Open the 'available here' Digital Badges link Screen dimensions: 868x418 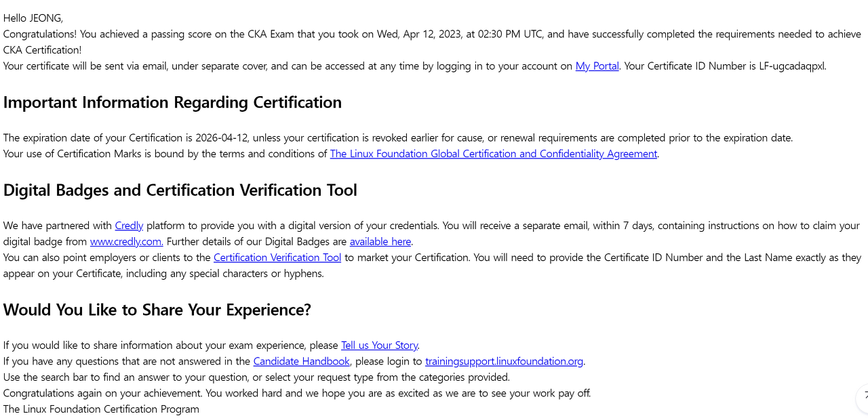(380, 241)
